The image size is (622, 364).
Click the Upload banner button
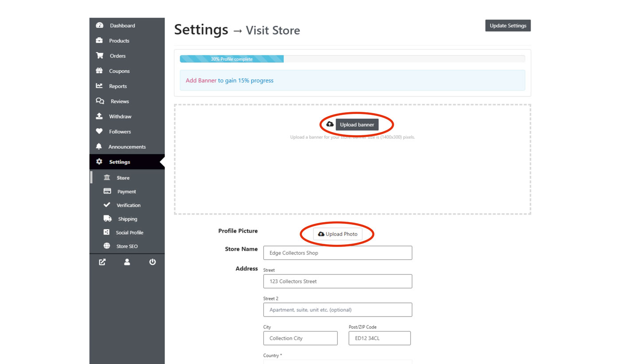point(357,125)
